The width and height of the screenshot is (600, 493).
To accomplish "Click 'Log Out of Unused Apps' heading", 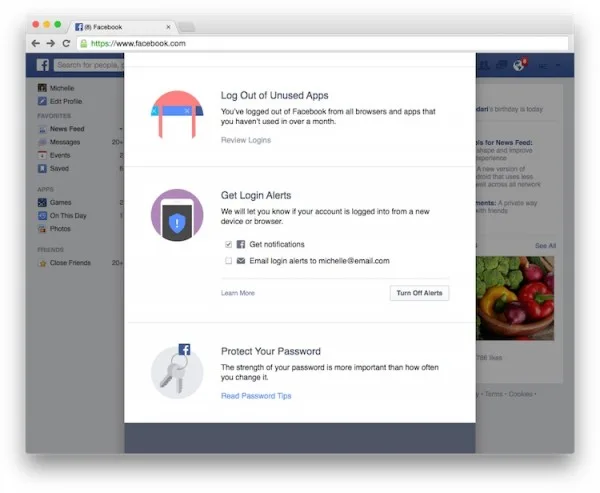I will click(x=274, y=95).
